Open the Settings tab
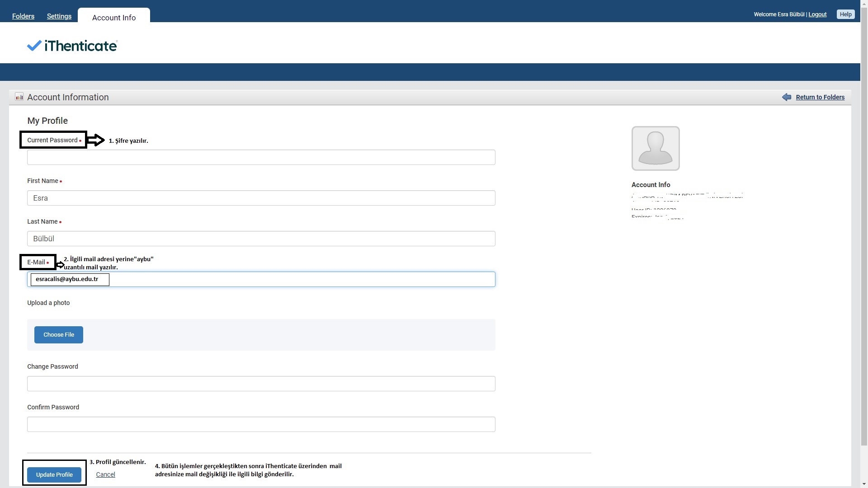 [x=59, y=16]
